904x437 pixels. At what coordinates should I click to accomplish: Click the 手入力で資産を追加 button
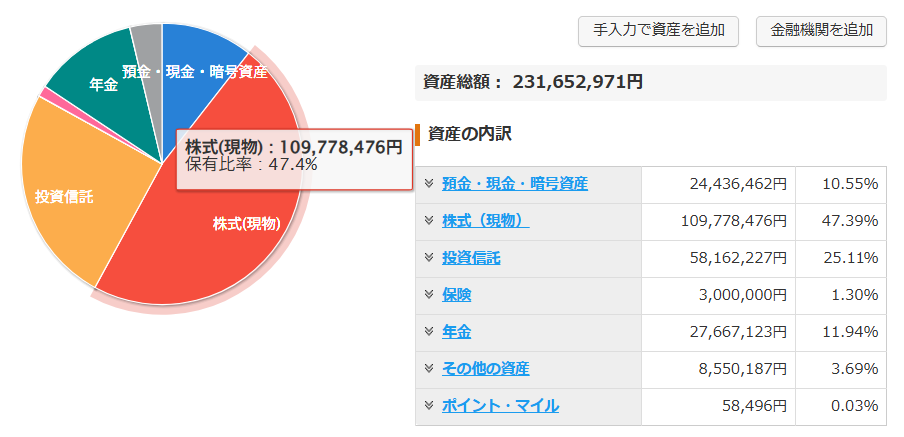(x=658, y=30)
